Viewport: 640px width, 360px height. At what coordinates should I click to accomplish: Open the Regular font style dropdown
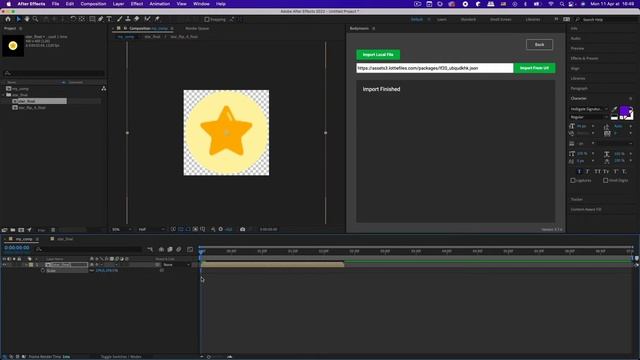click(x=589, y=117)
